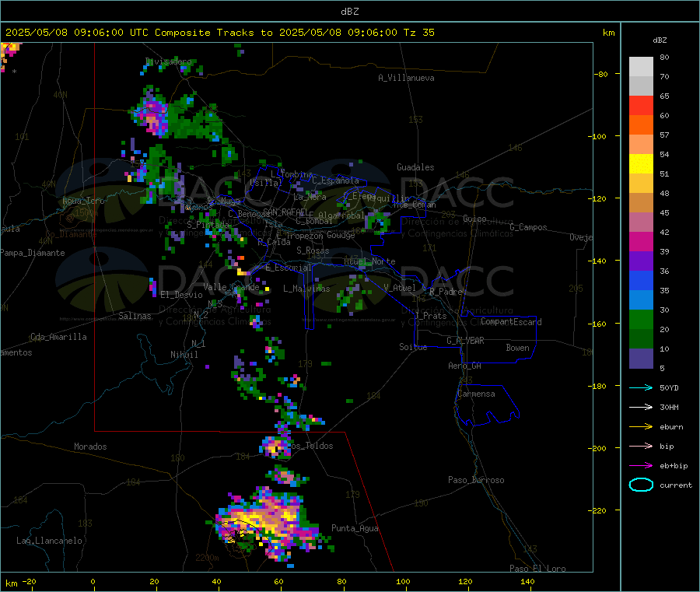This screenshot has height=592, width=700.
Task: Click the SAN_RAFAEL map label
Action: (x=285, y=212)
